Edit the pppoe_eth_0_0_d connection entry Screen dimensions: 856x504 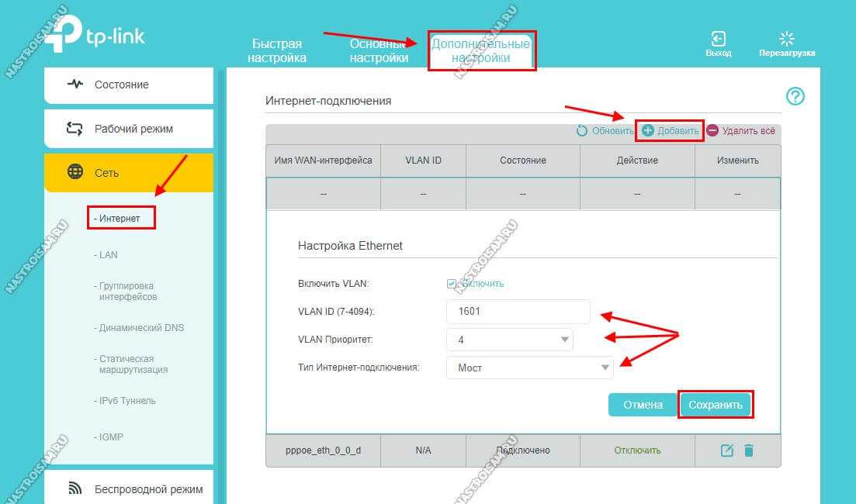click(x=727, y=450)
